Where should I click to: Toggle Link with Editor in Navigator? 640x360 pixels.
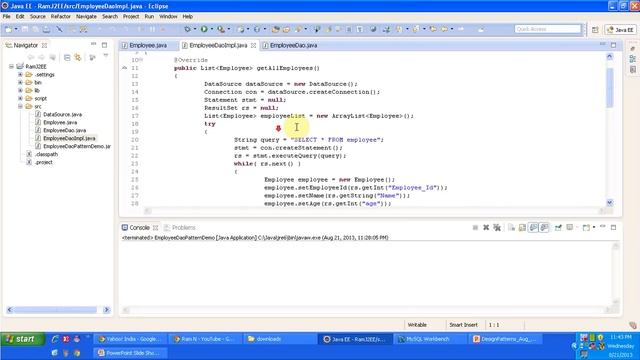point(78,58)
